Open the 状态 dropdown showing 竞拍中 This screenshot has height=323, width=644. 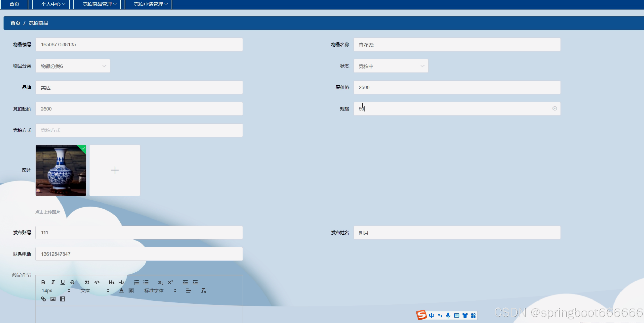(391, 66)
